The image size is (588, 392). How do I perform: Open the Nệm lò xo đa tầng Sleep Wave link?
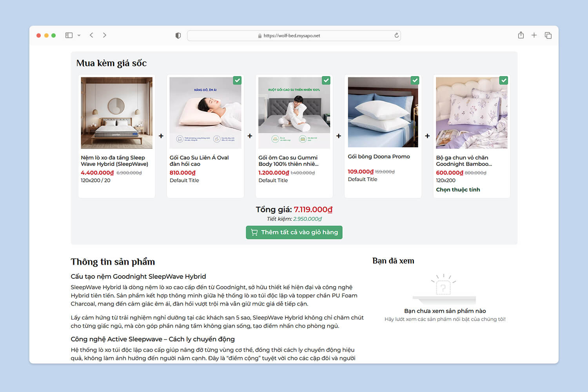[114, 161]
